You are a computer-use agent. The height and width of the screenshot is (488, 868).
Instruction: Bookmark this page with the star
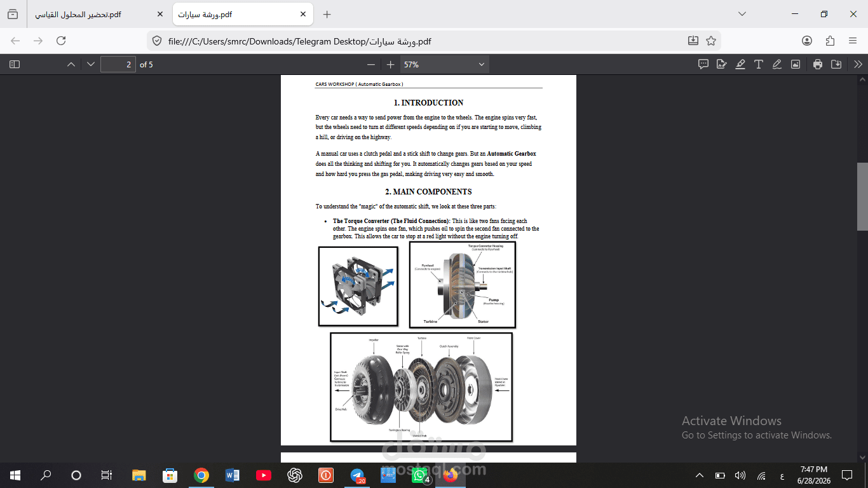click(x=711, y=41)
